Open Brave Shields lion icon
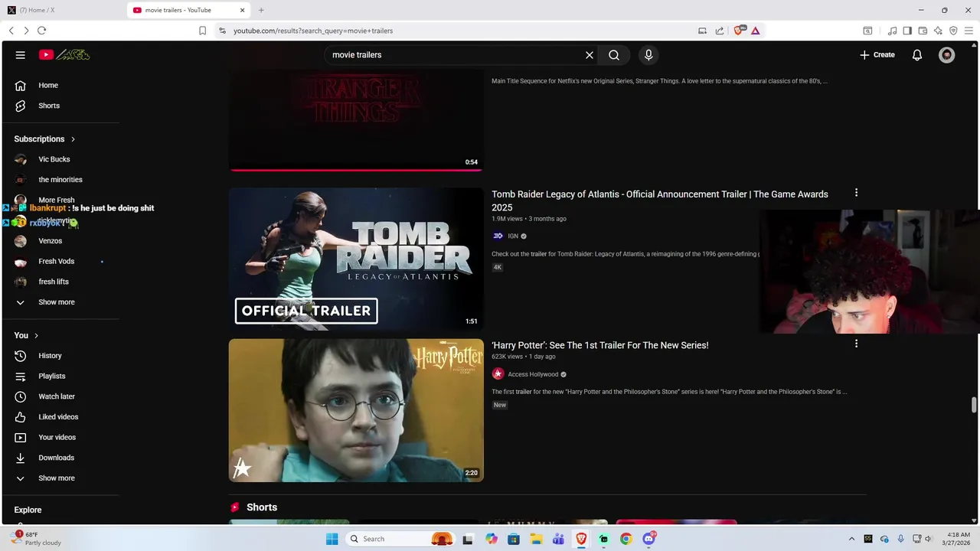The image size is (980, 551). click(740, 31)
